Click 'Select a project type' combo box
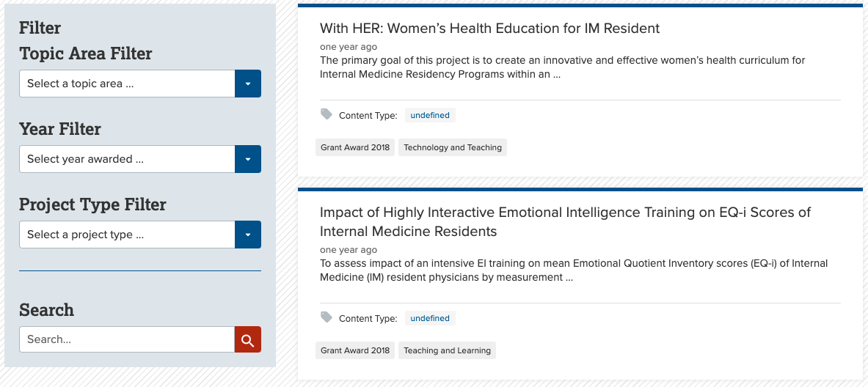Screen dimensions: 868x387 point(127,235)
